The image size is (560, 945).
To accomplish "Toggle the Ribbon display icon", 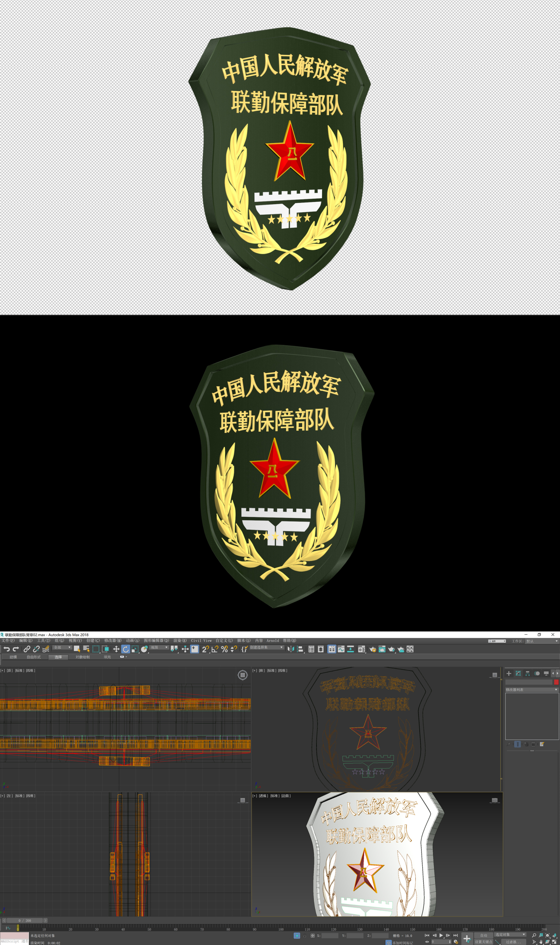I will tap(332, 649).
